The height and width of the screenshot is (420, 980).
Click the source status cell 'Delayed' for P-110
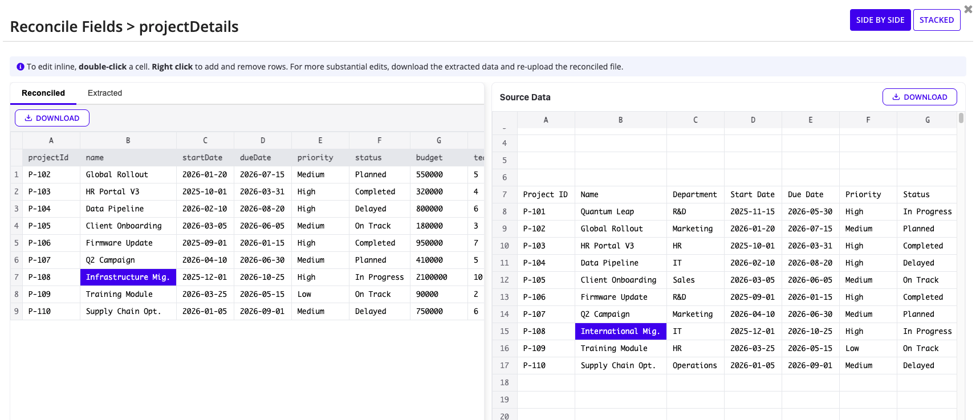927,365
